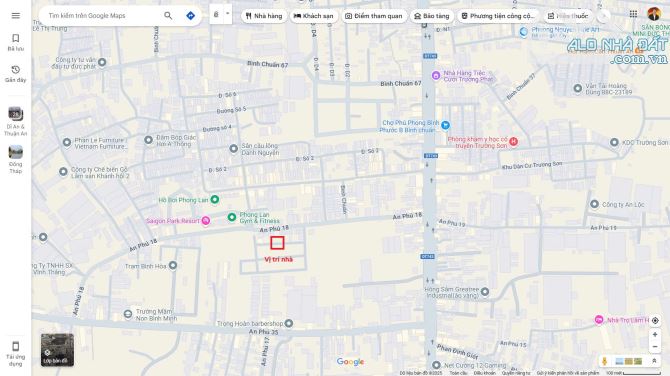
Task: Click the Sân cầu lông Danh Nguyên marker
Action: pyautogui.click(x=233, y=149)
